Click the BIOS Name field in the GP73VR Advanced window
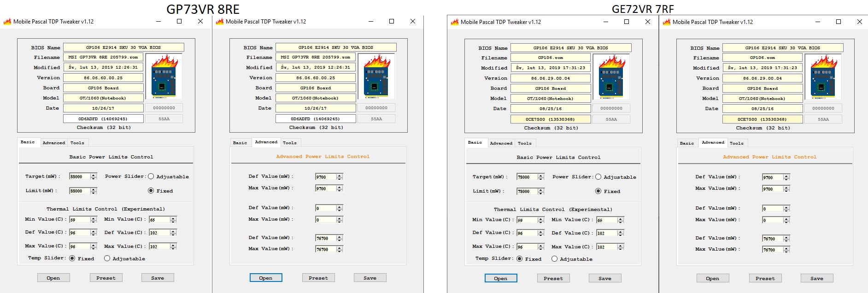The image size is (868, 293). click(x=336, y=47)
